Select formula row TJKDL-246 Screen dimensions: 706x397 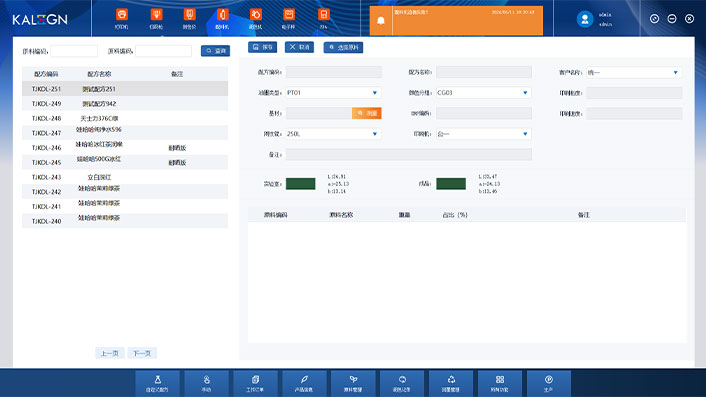[x=125, y=148]
